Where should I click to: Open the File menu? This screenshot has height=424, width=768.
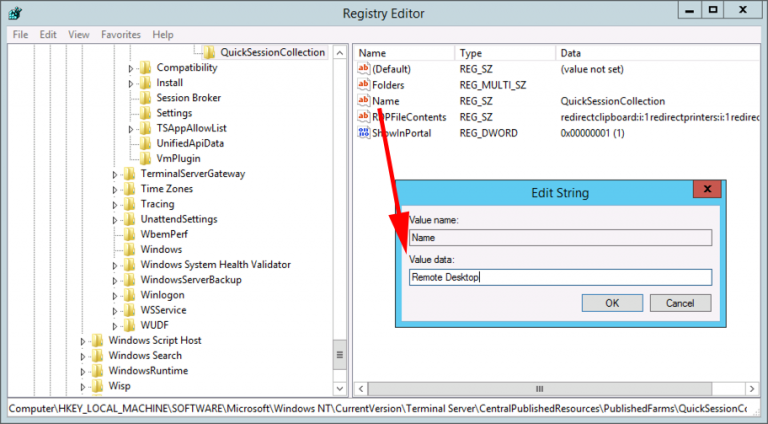[21, 35]
